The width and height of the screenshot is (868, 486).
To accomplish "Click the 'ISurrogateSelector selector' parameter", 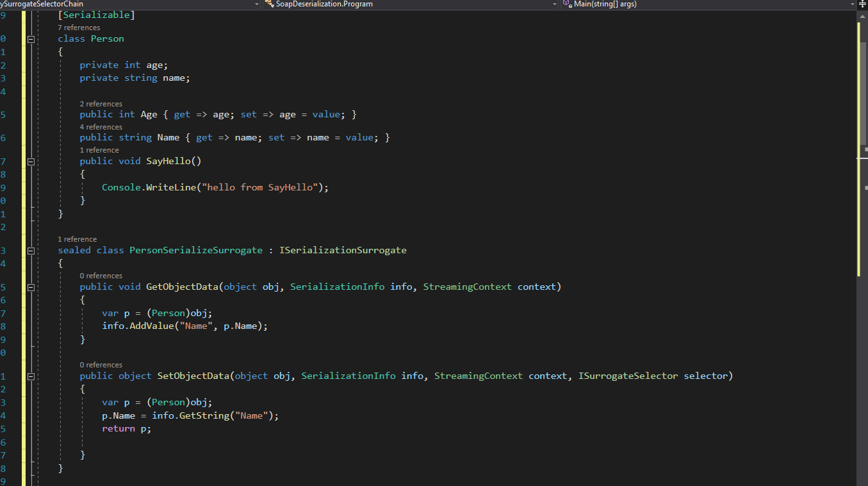I will point(653,376).
